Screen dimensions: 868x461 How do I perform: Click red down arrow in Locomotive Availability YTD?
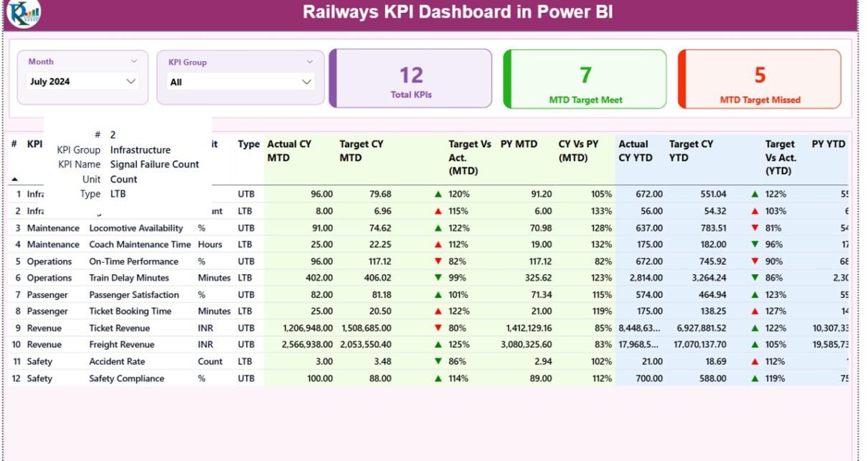click(x=754, y=228)
